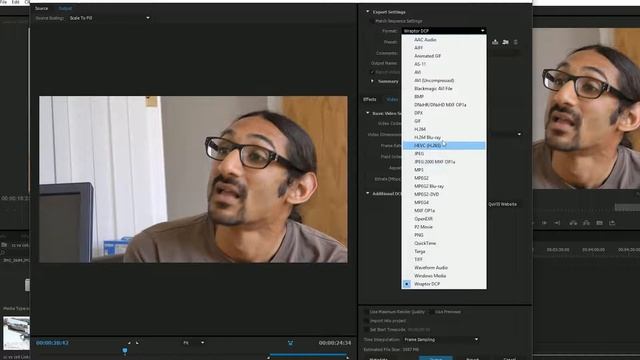Screen dimensions: 640x360
Task: Open the Fit zoom level dropdown
Action: pyautogui.click(x=193, y=343)
